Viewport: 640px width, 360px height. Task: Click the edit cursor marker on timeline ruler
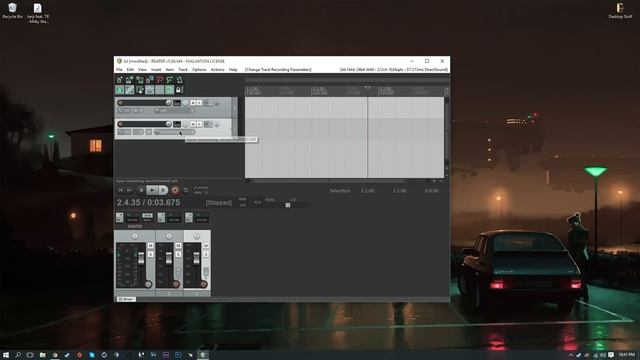coord(367,87)
